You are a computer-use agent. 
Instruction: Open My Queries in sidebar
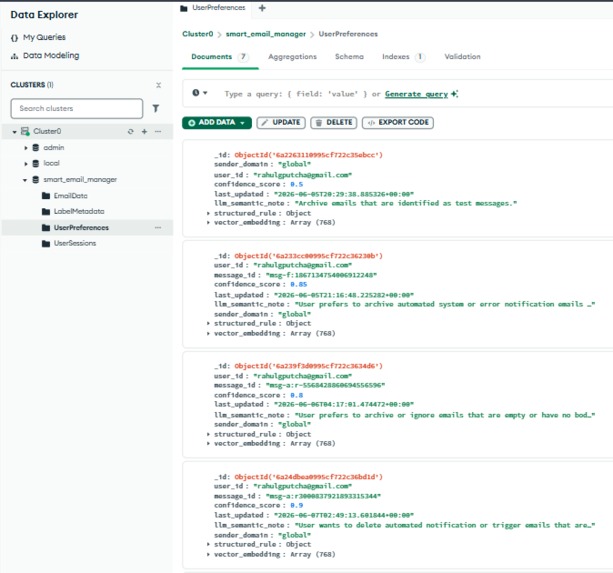[38, 37]
